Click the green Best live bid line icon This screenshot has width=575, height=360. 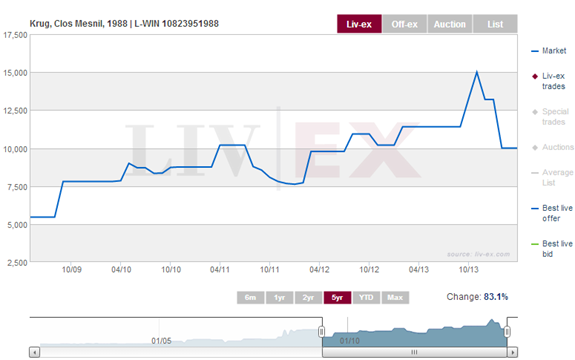point(535,244)
